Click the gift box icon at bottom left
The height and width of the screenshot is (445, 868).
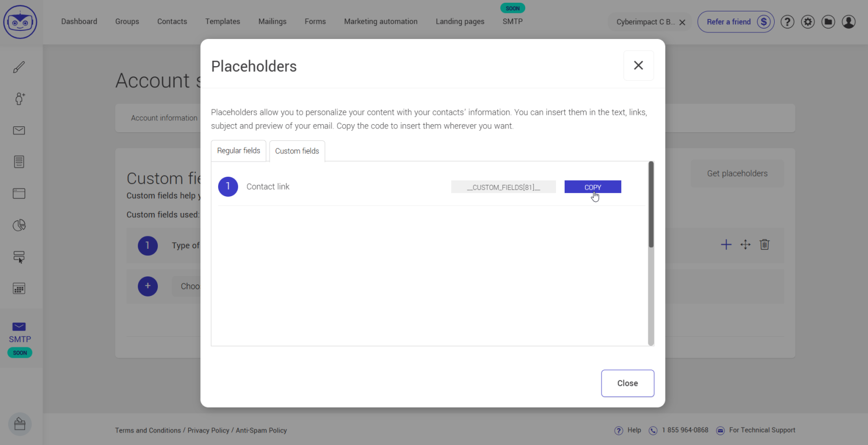coord(20,424)
